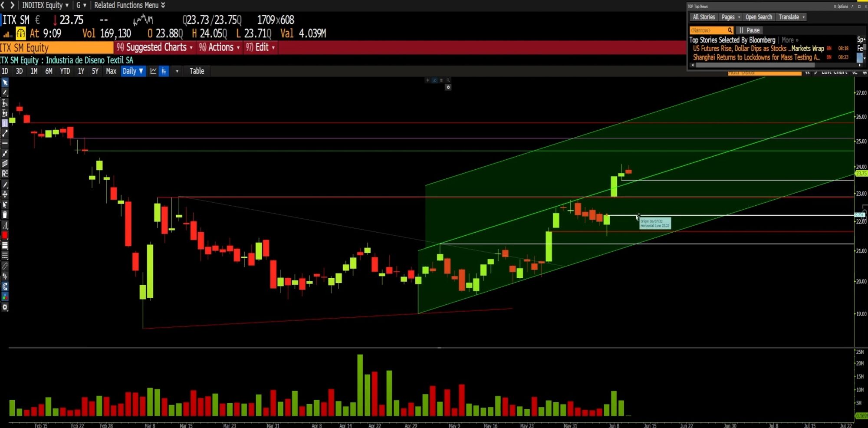This screenshot has width=868, height=428.
Task: Click the More link for top stories
Action: (x=790, y=40)
